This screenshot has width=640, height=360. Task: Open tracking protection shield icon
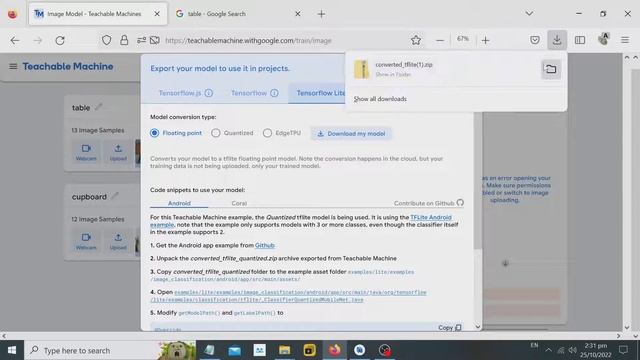tap(107, 40)
